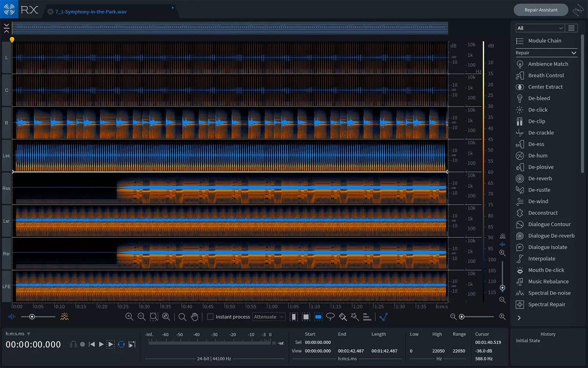The height and width of the screenshot is (368, 588).
Task: Open Module Chain
Action: click(539, 41)
